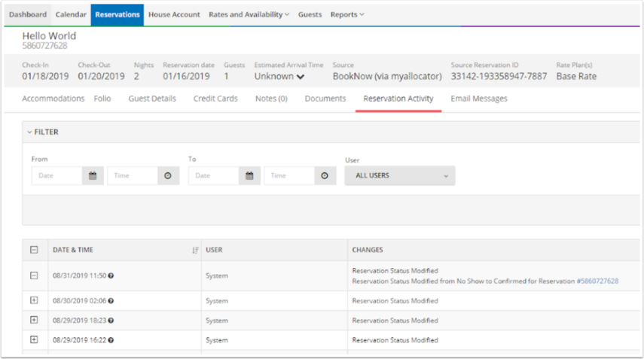The width and height of the screenshot is (644, 359).
Task: Expand the 08/30/2019 02:06 activity row
Action: pyautogui.click(x=34, y=300)
